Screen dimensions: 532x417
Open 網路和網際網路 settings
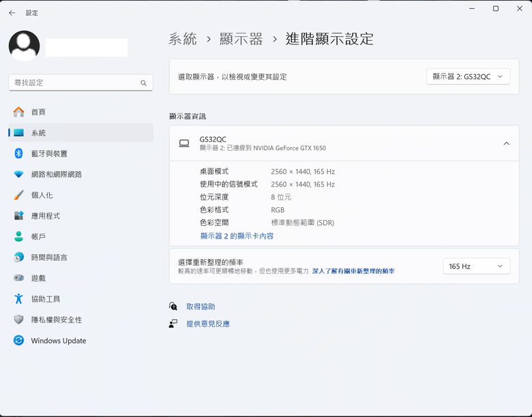click(x=80, y=174)
